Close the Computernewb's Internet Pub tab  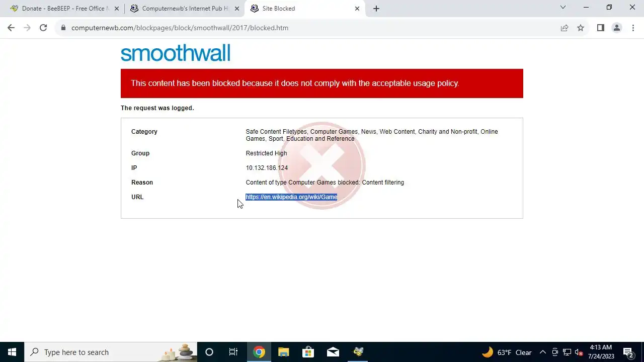coord(237,9)
